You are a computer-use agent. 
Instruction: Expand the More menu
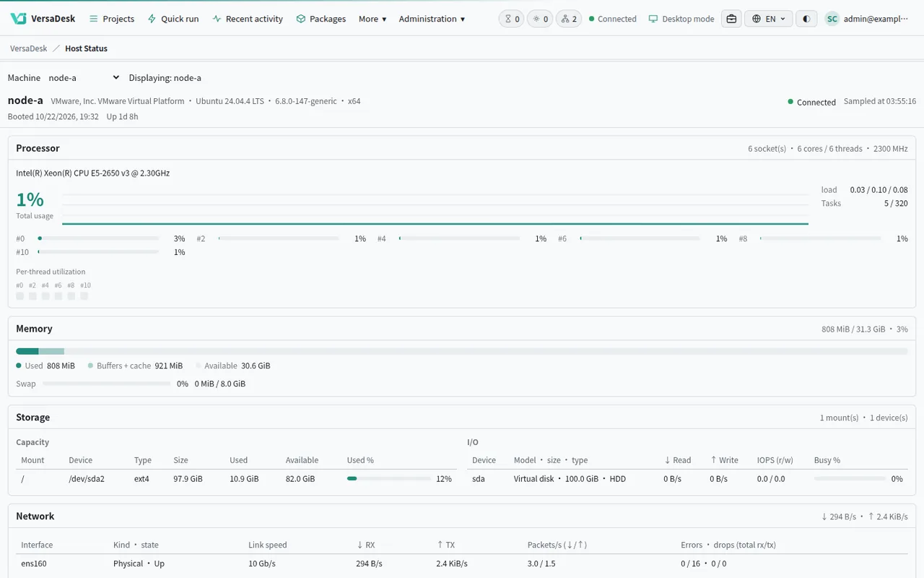[372, 19]
